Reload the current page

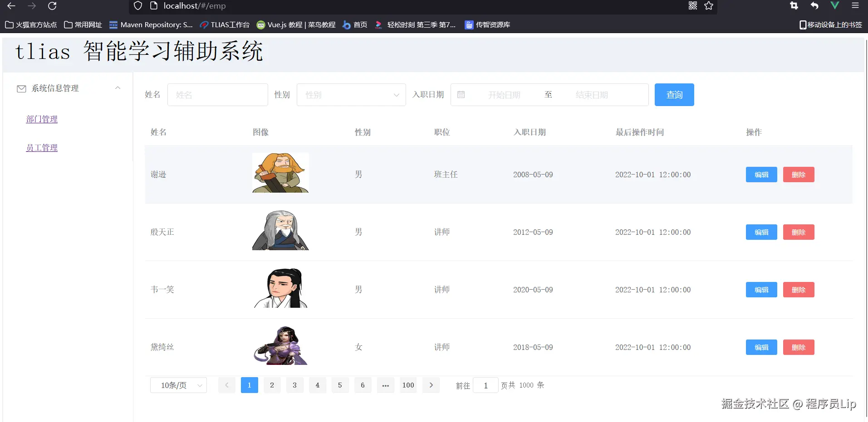pyautogui.click(x=52, y=6)
